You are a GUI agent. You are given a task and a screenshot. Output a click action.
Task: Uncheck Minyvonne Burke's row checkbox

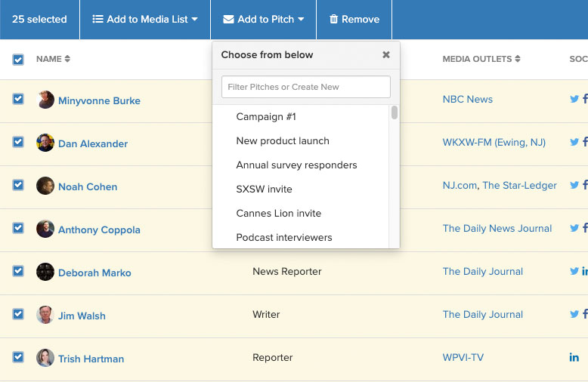(18, 100)
